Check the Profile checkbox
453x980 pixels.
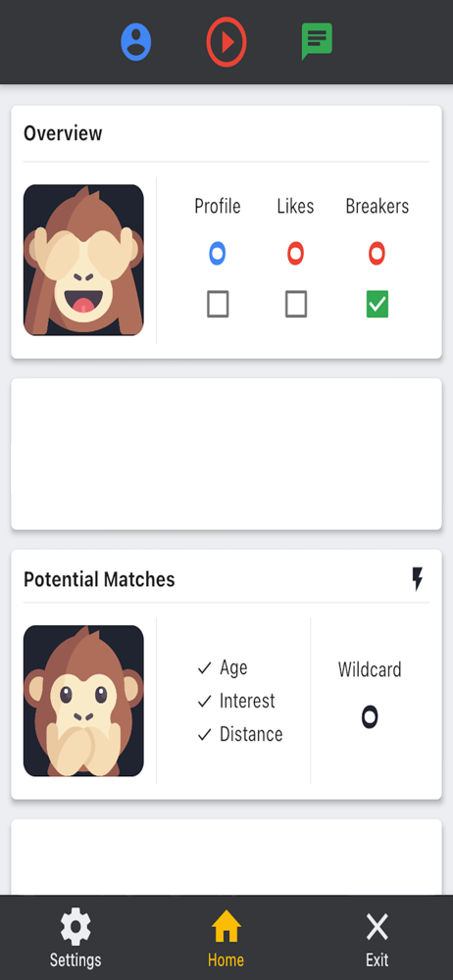pyautogui.click(x=218, y=305)
